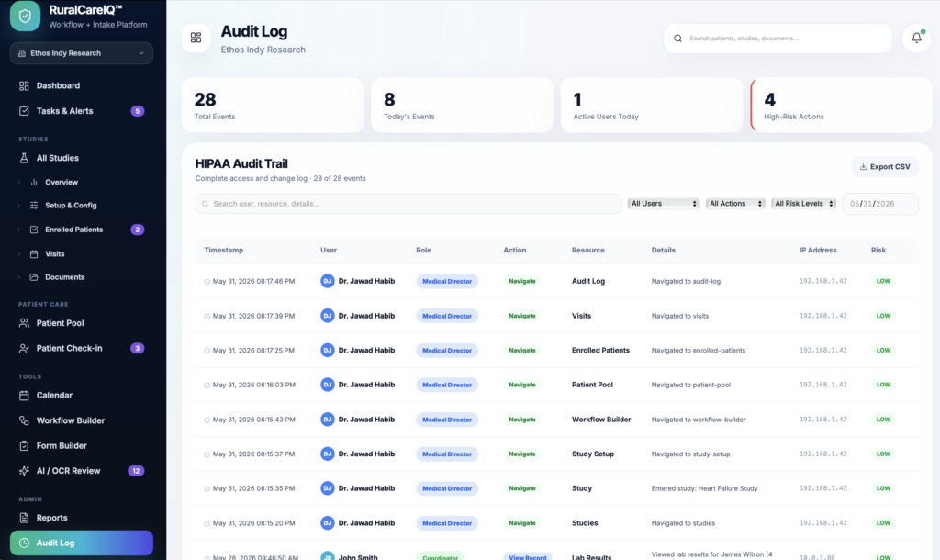Click the 5 badge on Tasks & Alerts
Viewport: 940px width, 560px height.
click(138, 111)
